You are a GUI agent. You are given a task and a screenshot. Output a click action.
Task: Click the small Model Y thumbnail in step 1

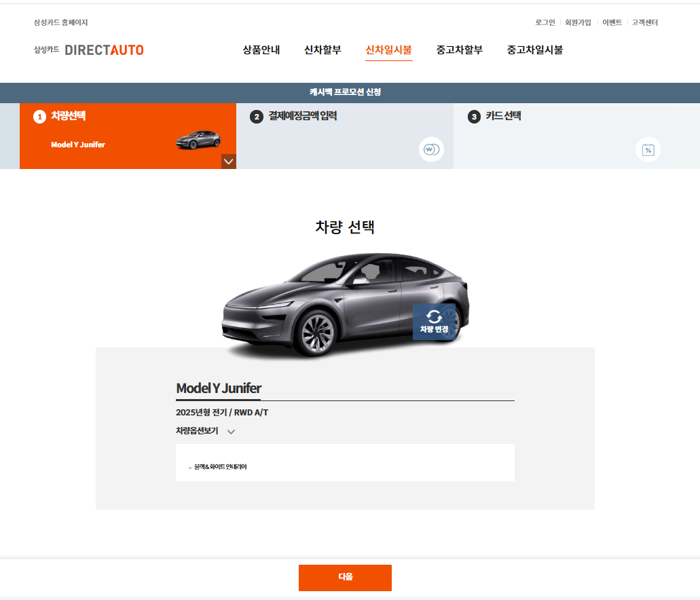pos(198,140)
